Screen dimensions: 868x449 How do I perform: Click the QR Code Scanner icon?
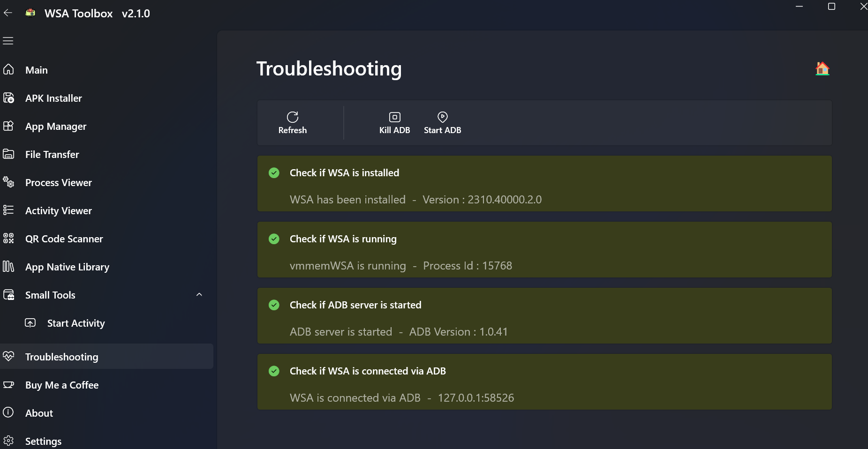point(8,239)
